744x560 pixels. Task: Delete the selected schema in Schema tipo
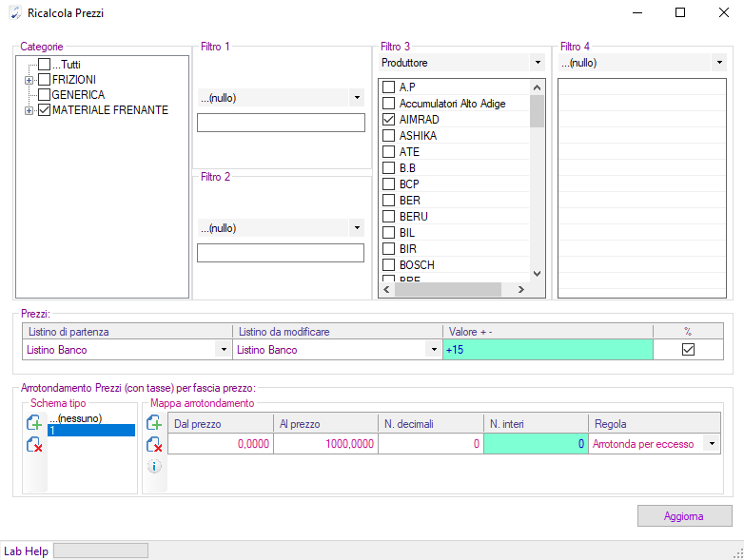click(34, 444)
